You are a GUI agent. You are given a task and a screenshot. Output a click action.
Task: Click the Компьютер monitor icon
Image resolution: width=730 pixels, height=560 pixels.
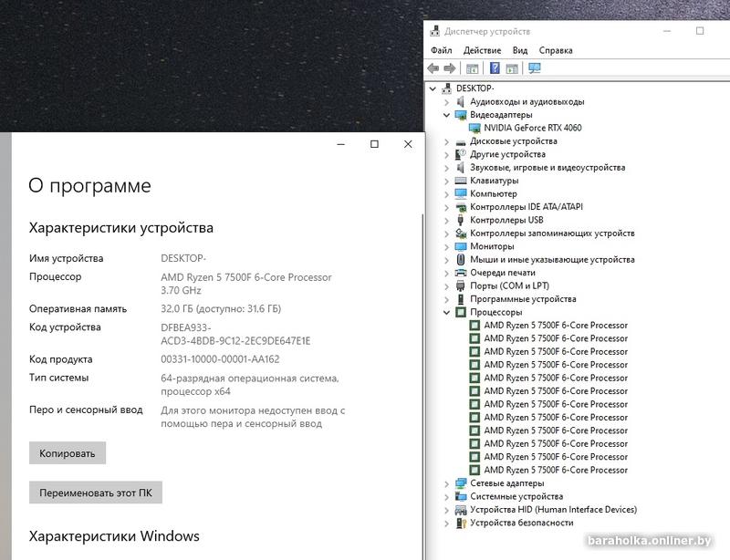[x=461, y=193]
